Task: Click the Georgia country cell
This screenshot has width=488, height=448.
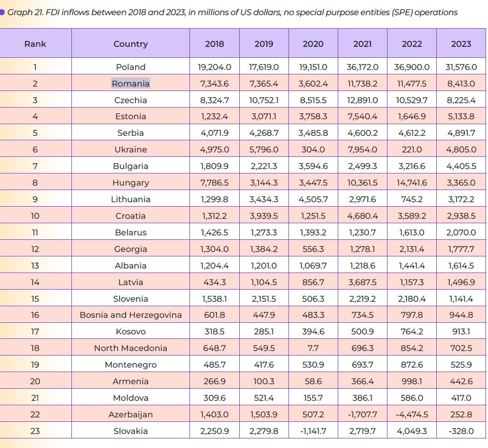Action: [131, 249]
